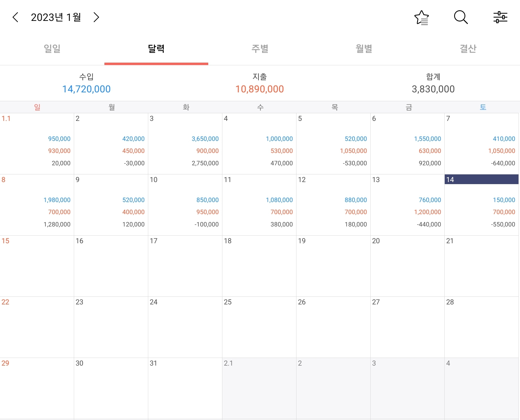
Task: View total income 14,720,000
Action: click(86, 89)
